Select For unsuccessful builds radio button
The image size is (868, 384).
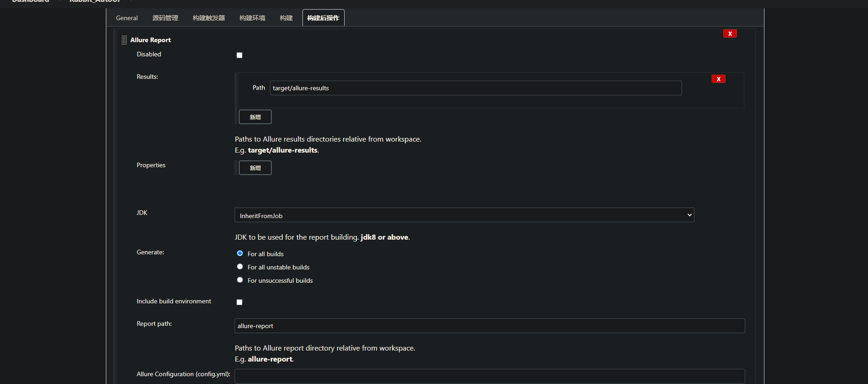240,280
